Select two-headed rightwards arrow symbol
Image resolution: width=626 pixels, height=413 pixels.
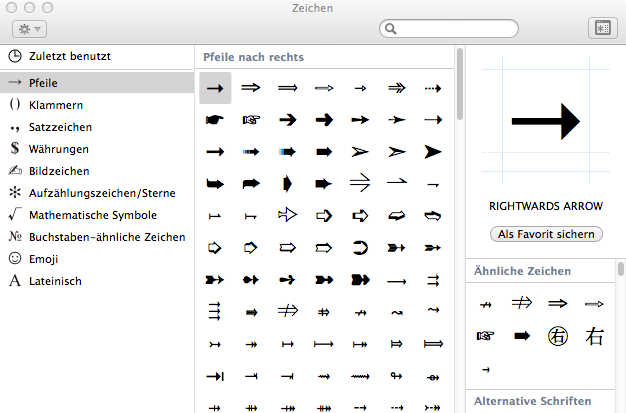point(251,344)
